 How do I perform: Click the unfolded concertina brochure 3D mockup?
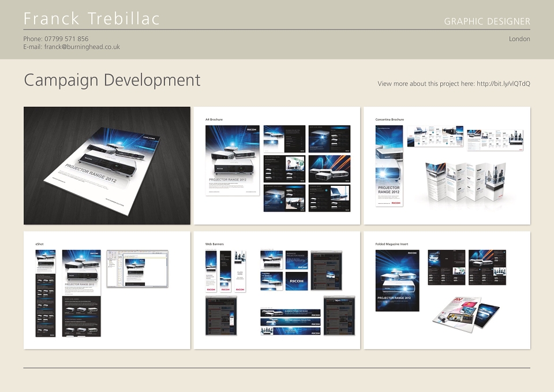coord(465,182)
